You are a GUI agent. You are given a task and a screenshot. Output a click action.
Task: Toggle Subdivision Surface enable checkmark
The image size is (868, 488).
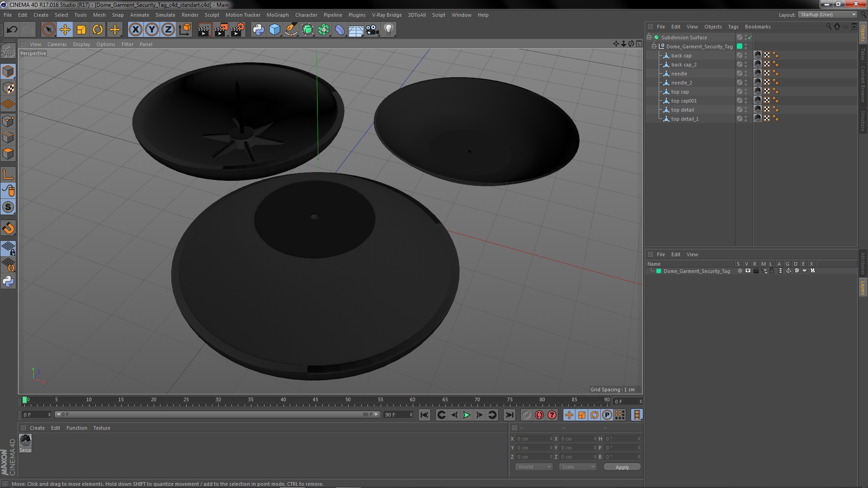[x=750, y=38]
